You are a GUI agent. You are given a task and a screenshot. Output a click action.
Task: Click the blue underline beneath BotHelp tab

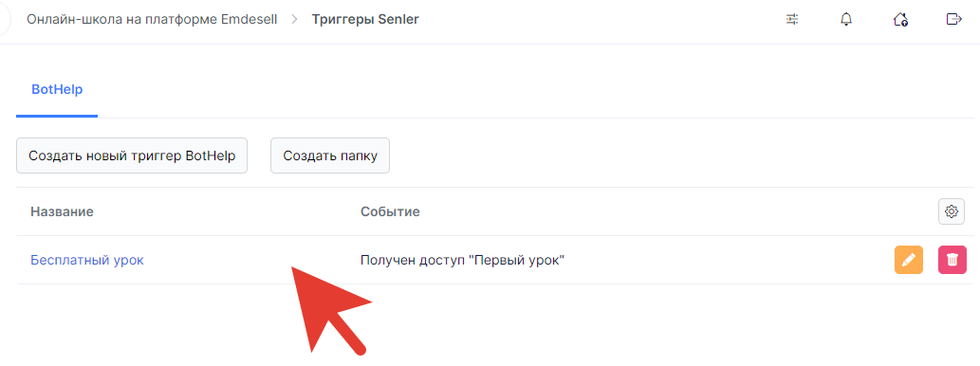tap(57, 117)
